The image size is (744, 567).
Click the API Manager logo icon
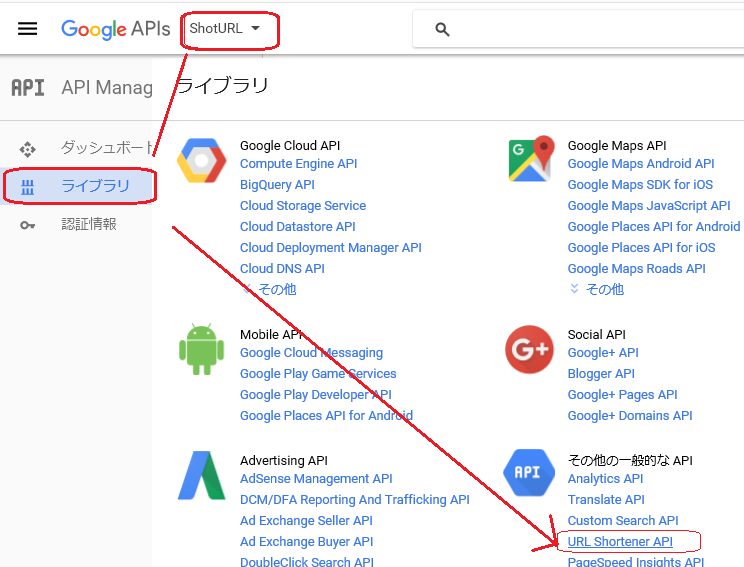tap(28, 88)
